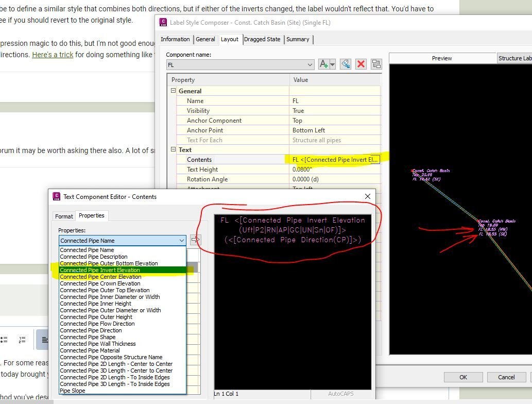Click the copy component icon

pyautogui.click(x=346, y=64)
